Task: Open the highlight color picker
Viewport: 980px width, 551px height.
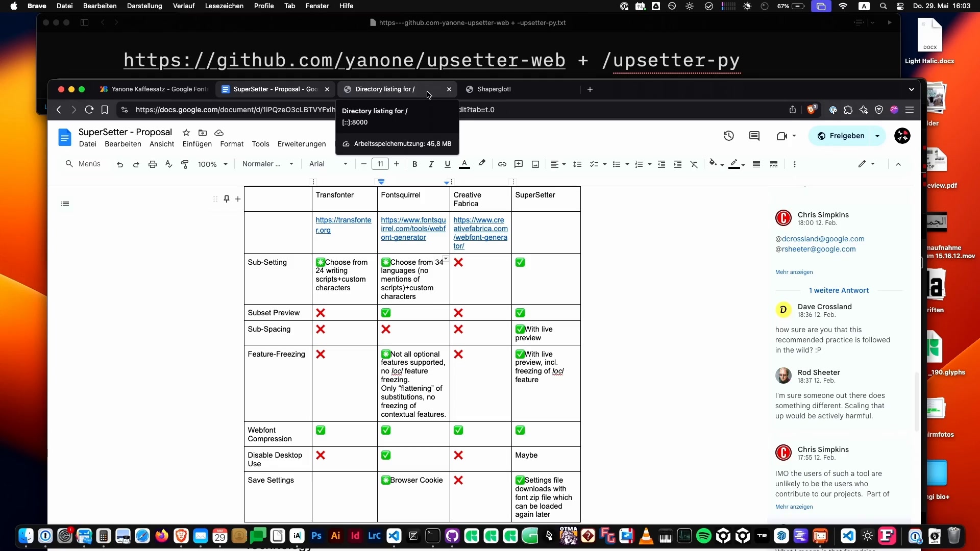Action: 482,164
